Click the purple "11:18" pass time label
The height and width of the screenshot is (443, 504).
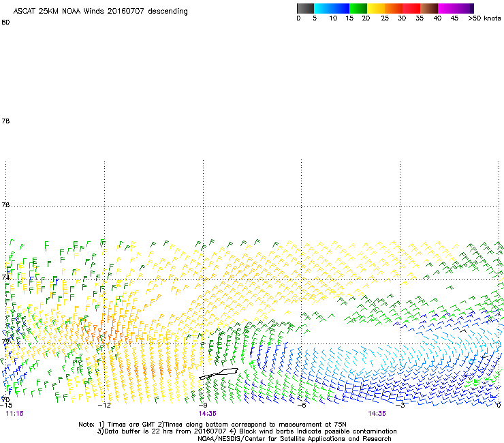(14, 414)
